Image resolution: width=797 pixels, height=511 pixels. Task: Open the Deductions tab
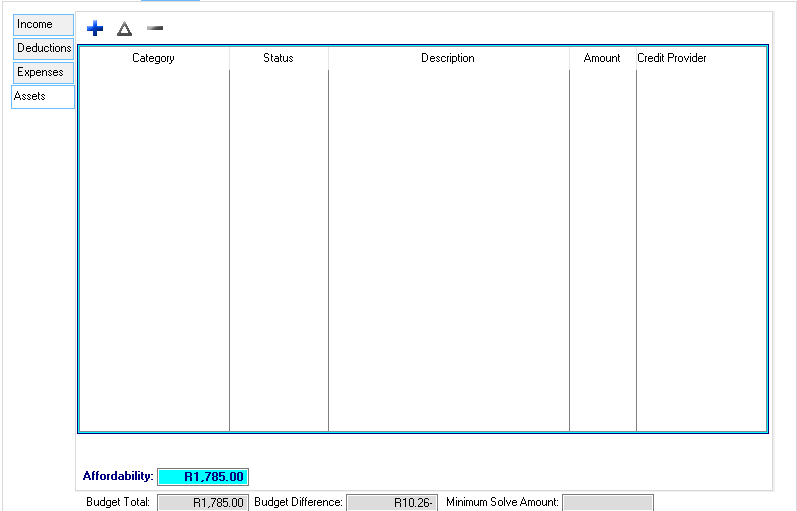[43, 48]
